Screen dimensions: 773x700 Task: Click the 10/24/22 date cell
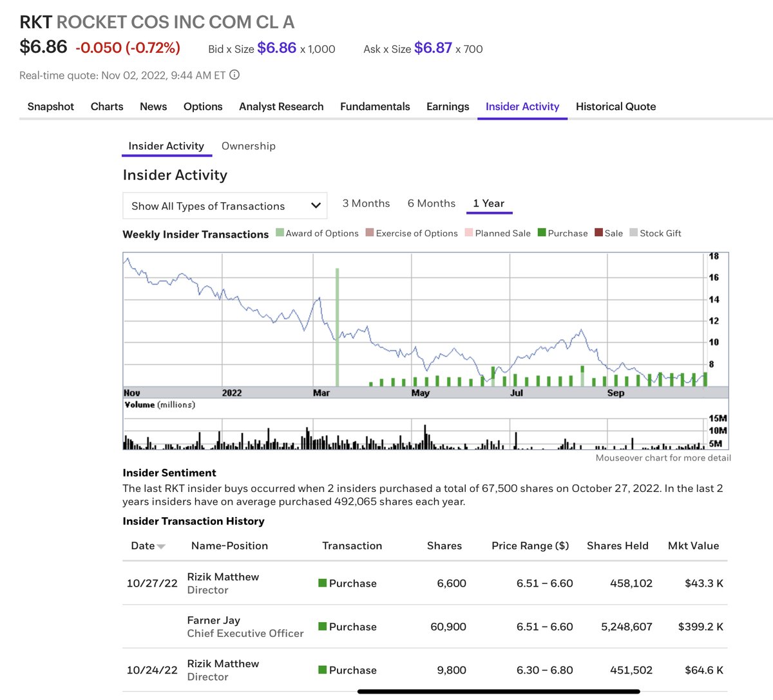pos(152,670)
